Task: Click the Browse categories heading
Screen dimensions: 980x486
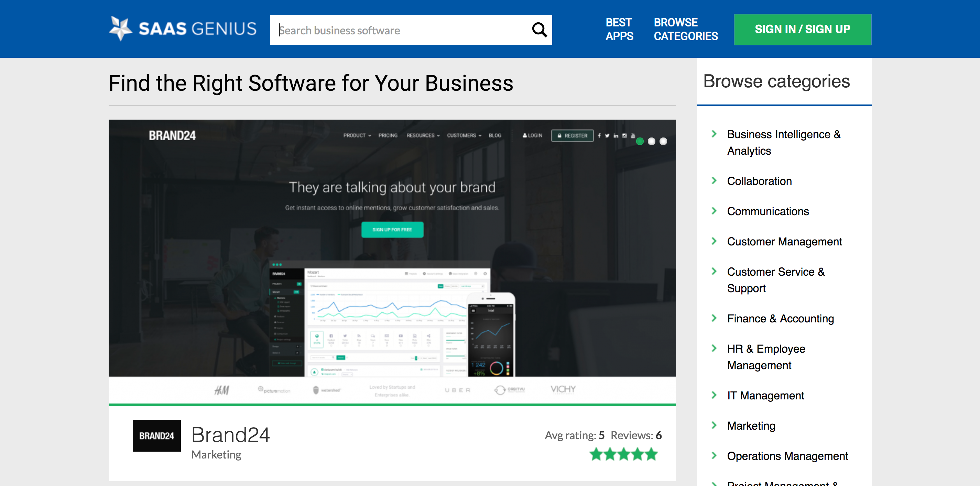Action: click(x=776, y=81)
